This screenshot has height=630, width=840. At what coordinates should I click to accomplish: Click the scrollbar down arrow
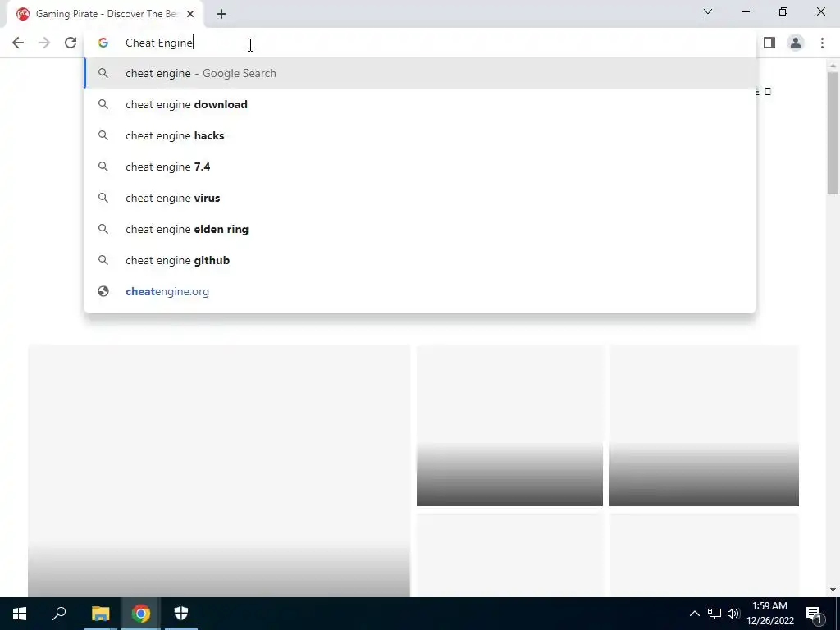(833, 590)
